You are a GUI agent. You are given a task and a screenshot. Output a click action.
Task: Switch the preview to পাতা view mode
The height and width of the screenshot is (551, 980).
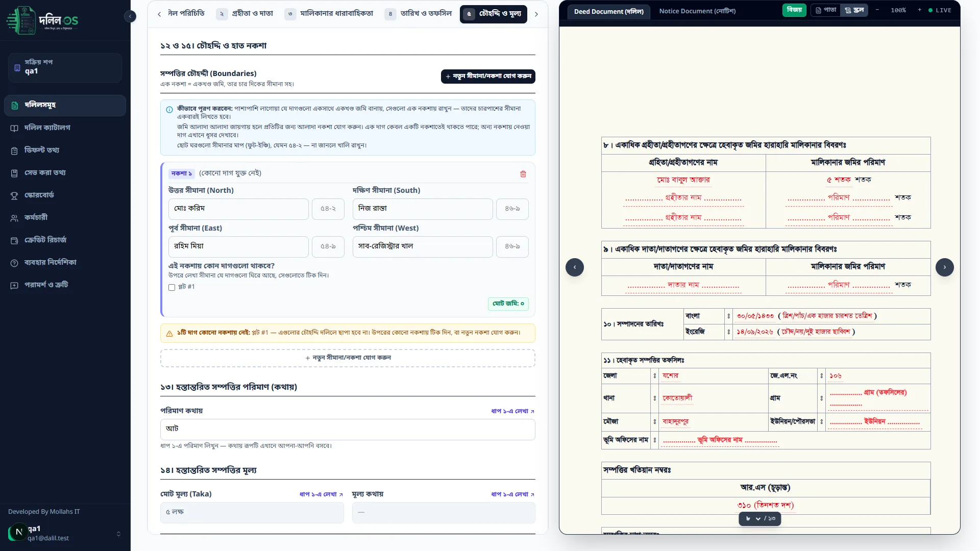click(x=826, y=10)
